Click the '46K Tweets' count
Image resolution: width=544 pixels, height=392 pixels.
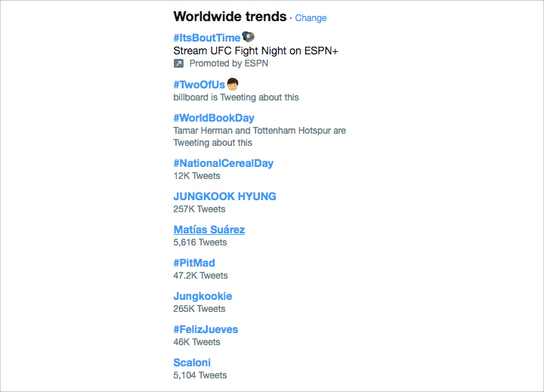[196, 342]
